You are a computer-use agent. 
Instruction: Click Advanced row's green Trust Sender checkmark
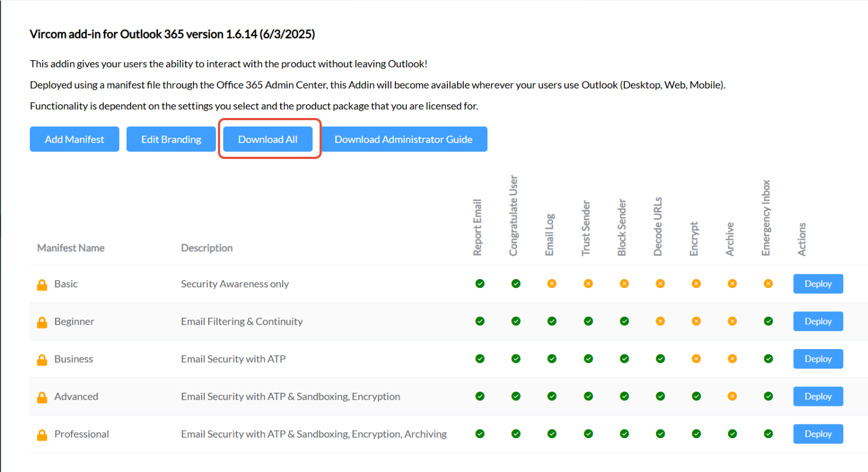(x=588, y=396)
